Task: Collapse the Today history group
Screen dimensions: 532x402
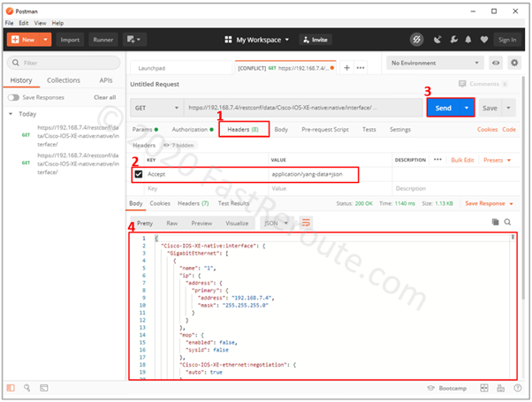Action: [x=11, y=114]
